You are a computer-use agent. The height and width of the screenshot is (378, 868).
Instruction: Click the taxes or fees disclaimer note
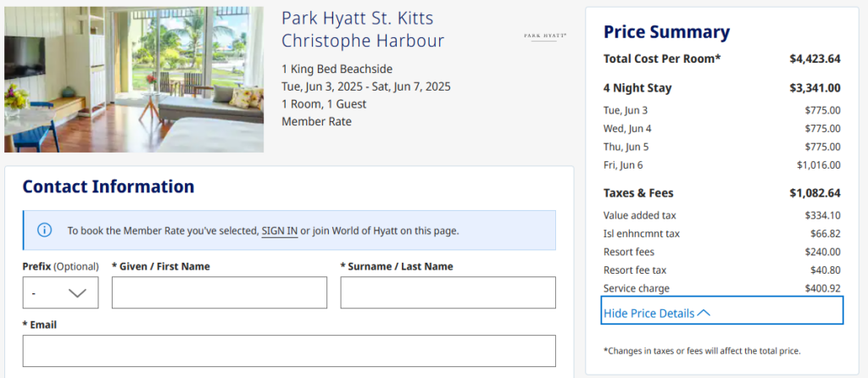tap(702, 351)
